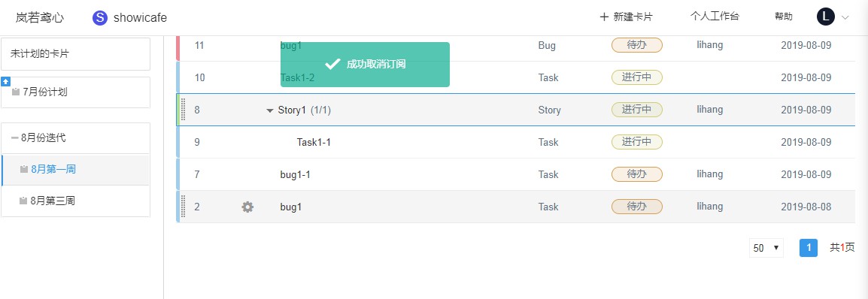Collapse the 8月份迭代 group
This screenshot has height=299, width=868.
14,138
